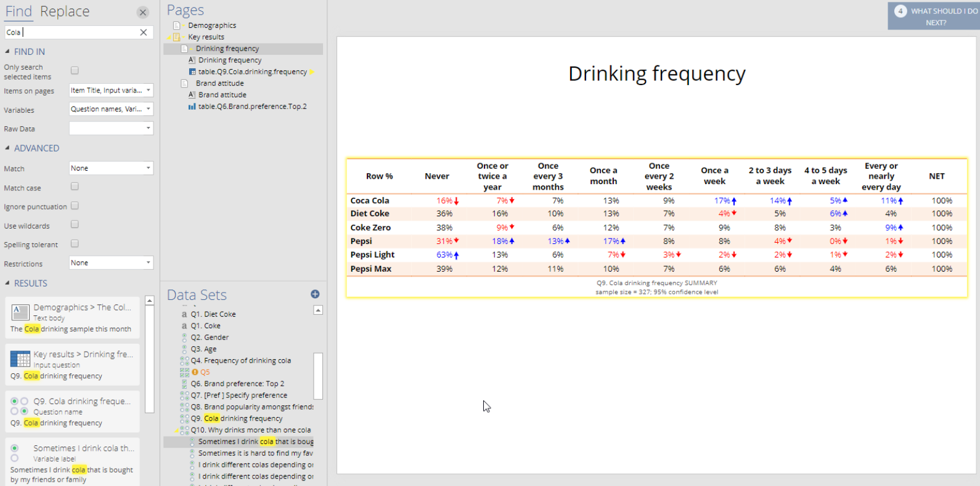Screen dimensions: 980x486
Task: Click the table.Q6.Brand.preference.Top.2 bar chart icon
Action: click(x=192, y=107)
